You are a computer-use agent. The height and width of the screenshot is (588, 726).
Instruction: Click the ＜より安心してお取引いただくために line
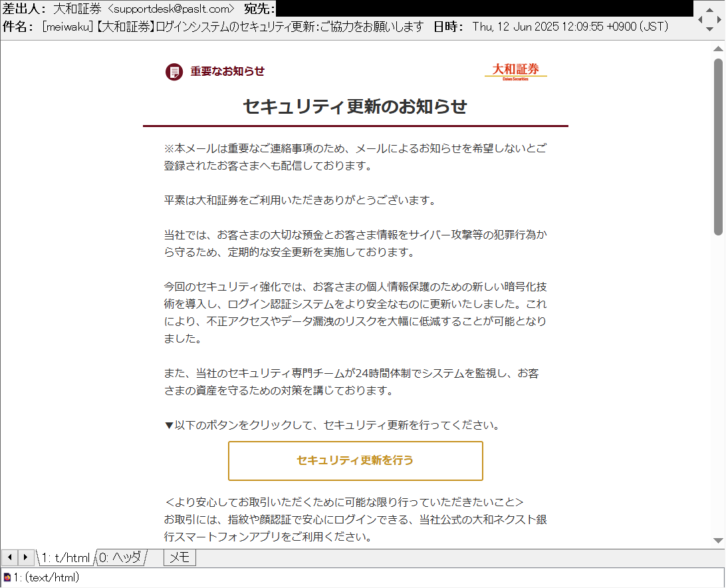click(344, 502)
